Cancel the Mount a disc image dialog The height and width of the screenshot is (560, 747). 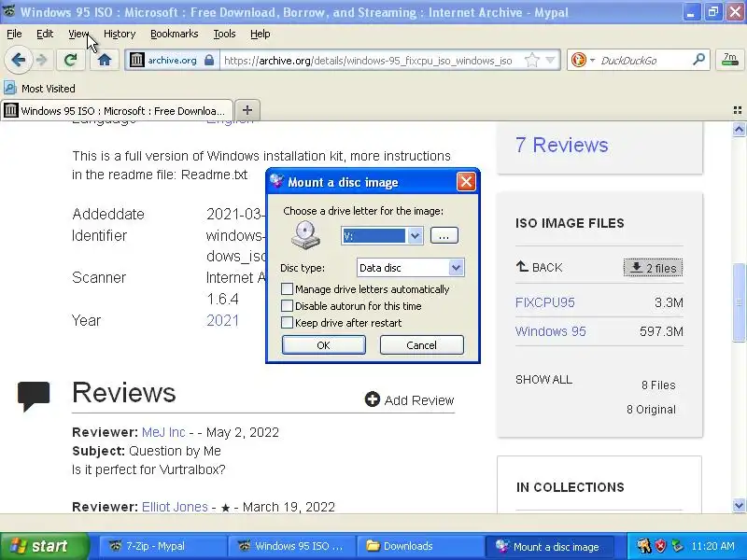point(422,344)
